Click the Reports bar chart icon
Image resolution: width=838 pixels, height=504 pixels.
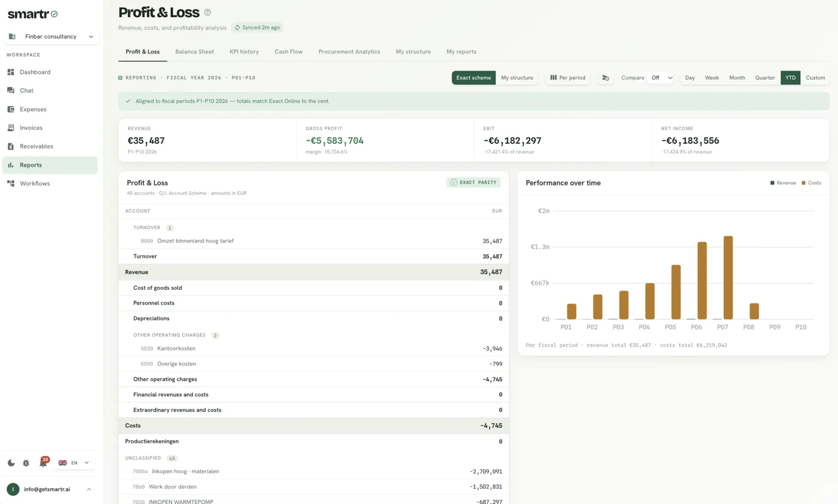tap(10, 165)
